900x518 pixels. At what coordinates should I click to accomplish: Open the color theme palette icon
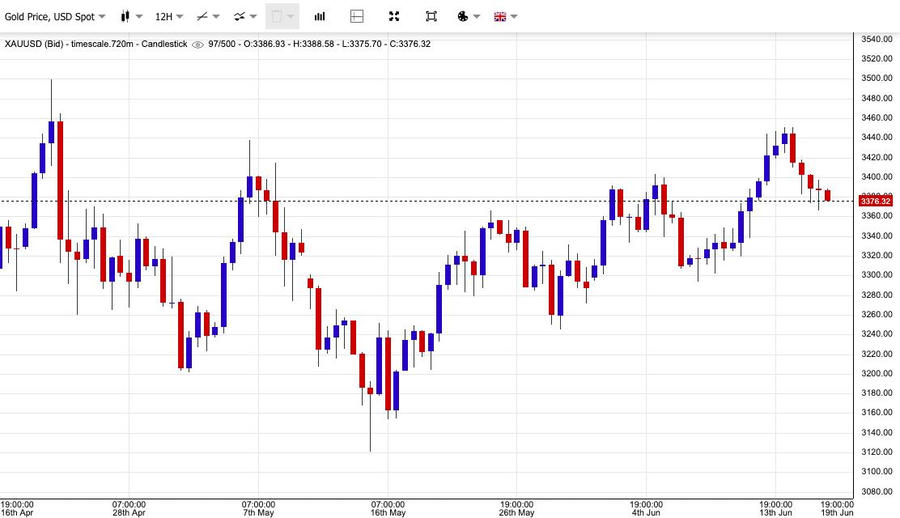pyautogui.click(x=463, y=17)
